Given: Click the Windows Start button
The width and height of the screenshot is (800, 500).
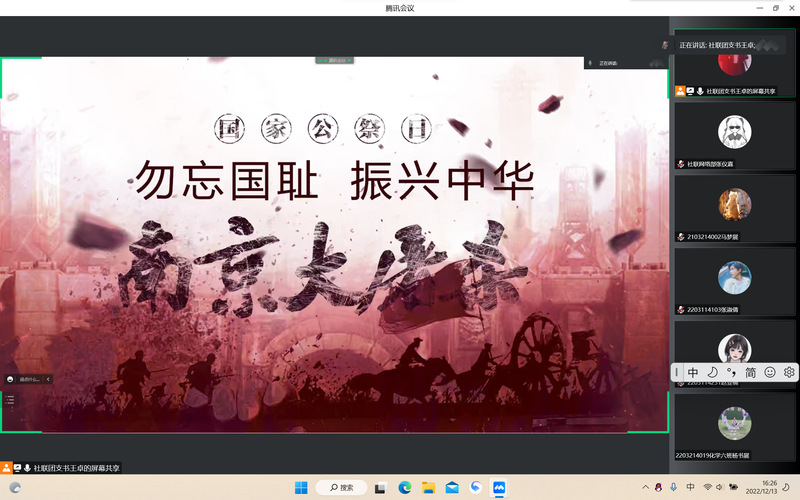Looking at the screenshot, I should [x=301, y=487].
